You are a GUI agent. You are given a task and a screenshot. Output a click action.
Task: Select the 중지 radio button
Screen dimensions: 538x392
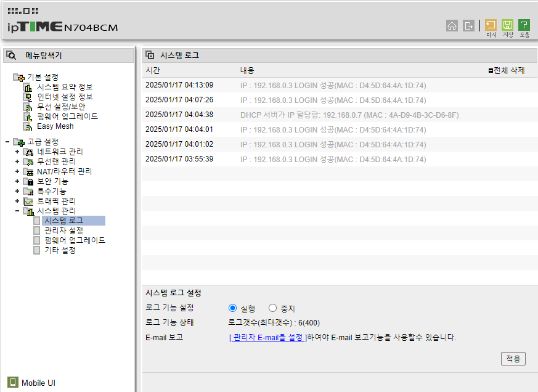pyautogui.click(x=272, y=308)
